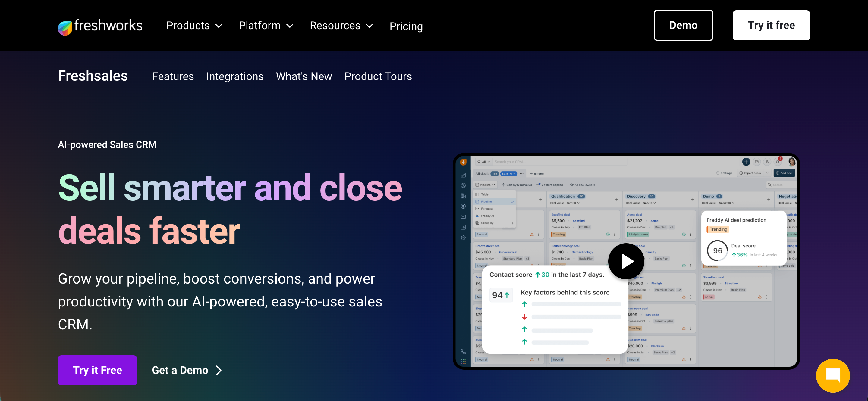This screenshot has height=401, width=868.
Task: Click Settings in the CRM deals toolbar
Action: coord(724,173)
